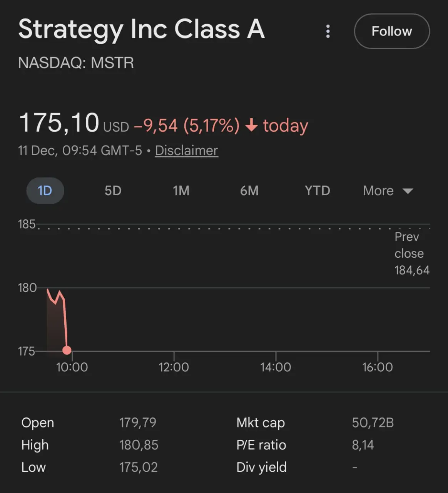Switch to the 5D chart range

113,191
